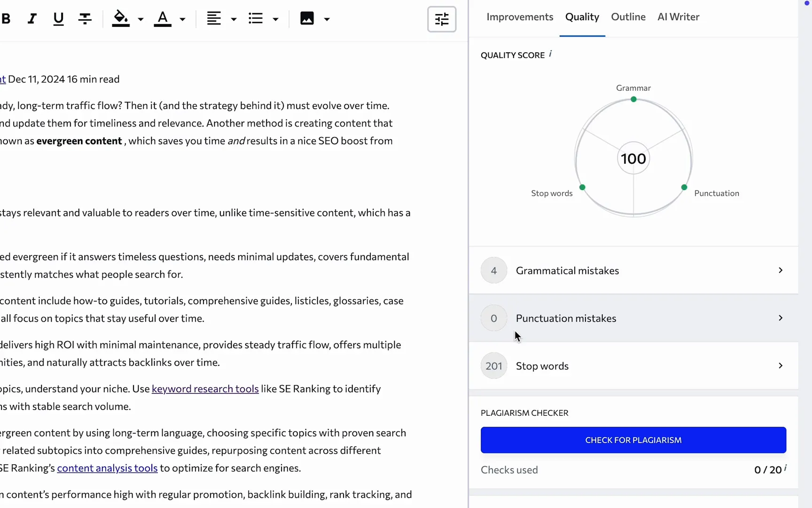Screen dimensions: 812x508
Task: Open the text color dropdown arrow
Action: pyautogui.click(x=183, y=19)
